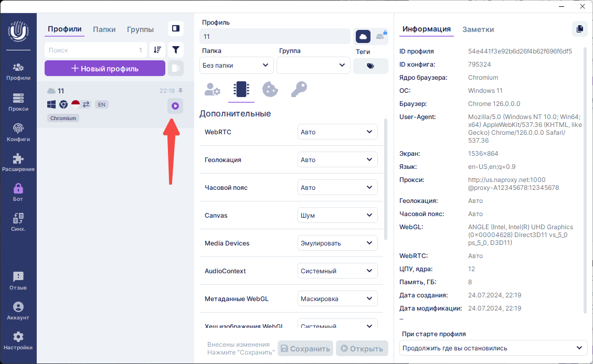Toggle the side panel layout button
Screen dimensions: 593x364
pos(176,28)
